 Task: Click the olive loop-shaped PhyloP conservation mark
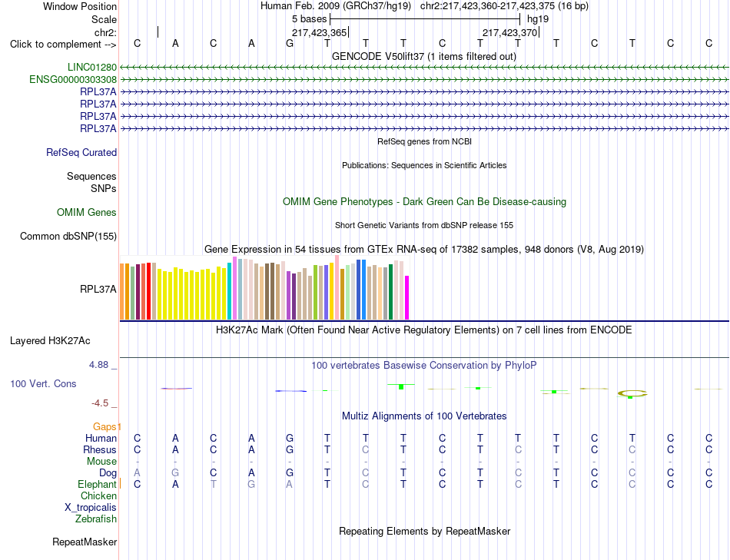pyautogui.click(x=632, y=394)
